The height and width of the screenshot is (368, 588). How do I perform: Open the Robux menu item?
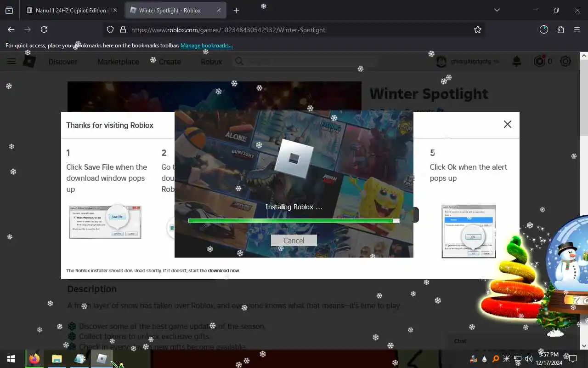click(211, 62)
